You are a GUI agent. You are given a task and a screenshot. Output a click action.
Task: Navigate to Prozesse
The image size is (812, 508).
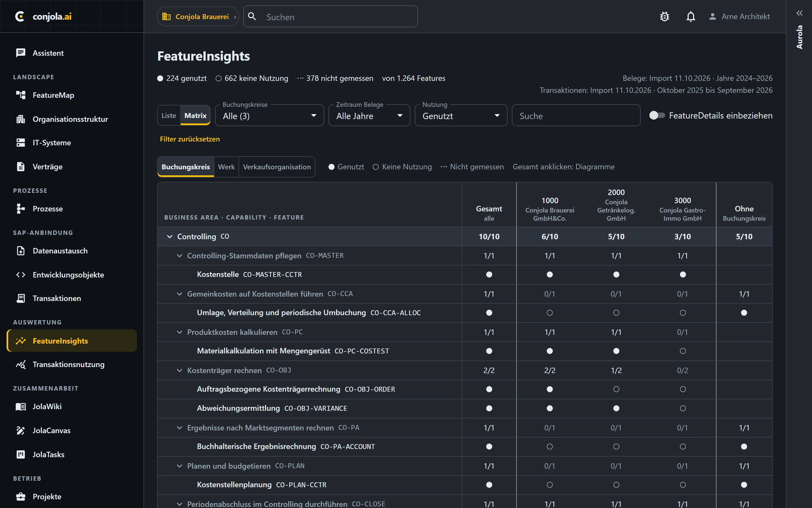point(72,209)
